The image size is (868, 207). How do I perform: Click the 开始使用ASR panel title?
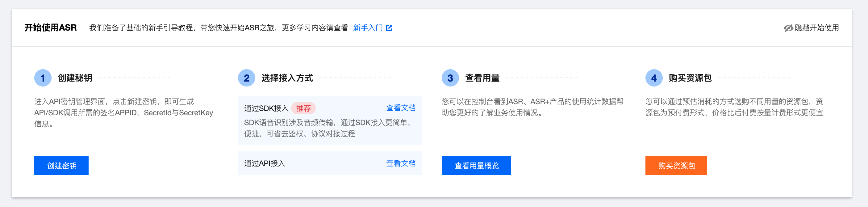click(x=51, y=27)
